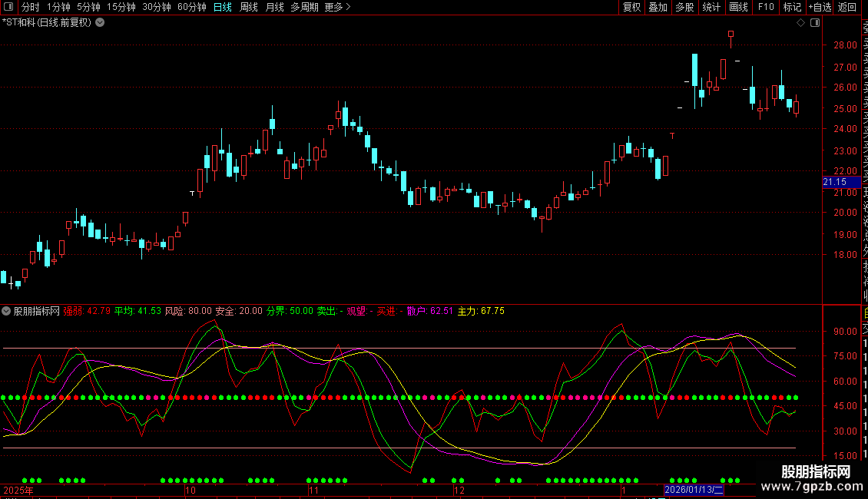The image size is (868, 499).
Task: Add stock via +自选 button
Action: click(x=819, y=8)
